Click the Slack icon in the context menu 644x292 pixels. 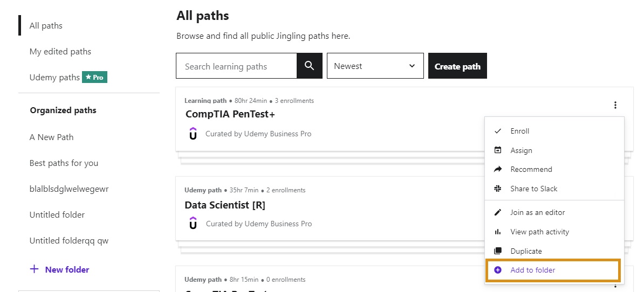pos(498,189)
